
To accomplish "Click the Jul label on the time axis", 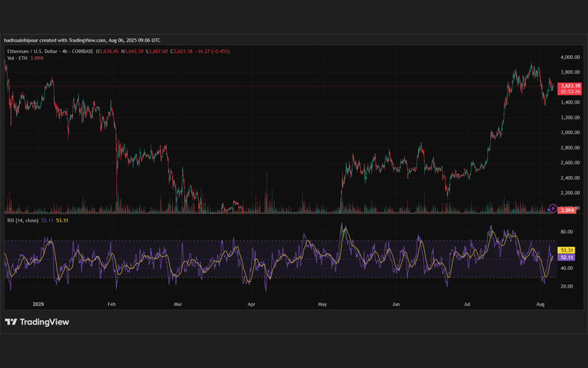I will click(467, 304).
